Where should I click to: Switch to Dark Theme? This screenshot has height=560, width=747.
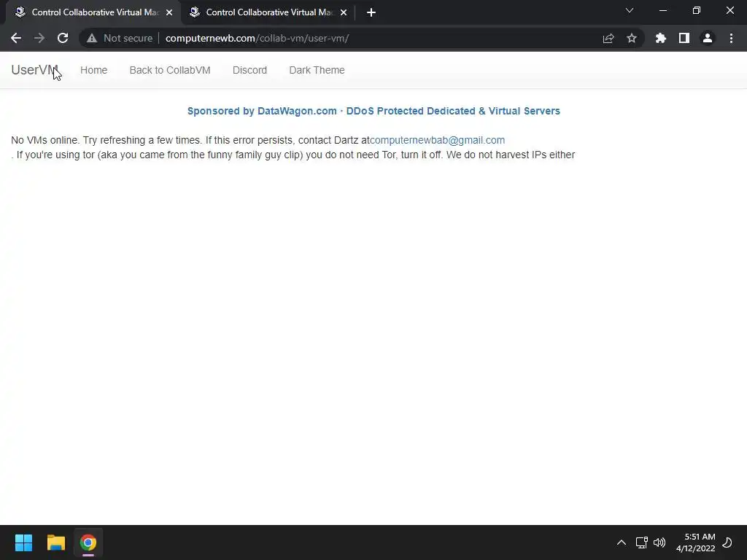pos(317,70)
